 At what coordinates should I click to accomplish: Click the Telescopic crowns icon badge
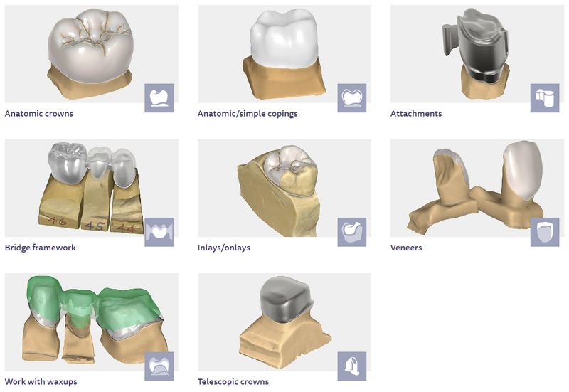[x=352, y=366]
